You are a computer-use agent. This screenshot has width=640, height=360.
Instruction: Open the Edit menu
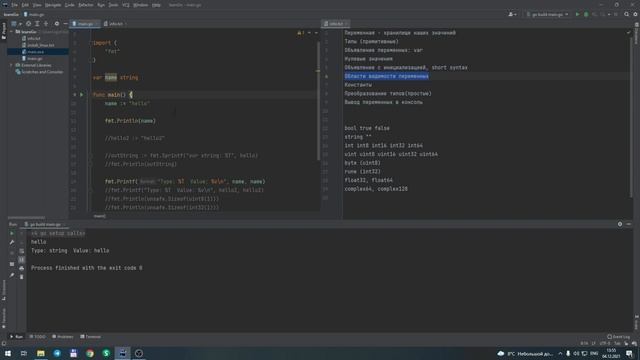coord(25,5)
